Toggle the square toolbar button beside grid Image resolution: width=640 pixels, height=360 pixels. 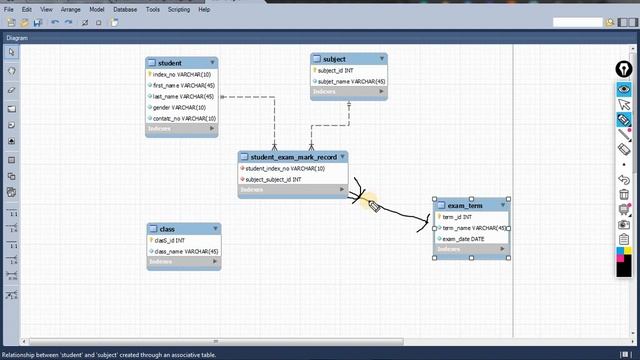click(98, 23)
